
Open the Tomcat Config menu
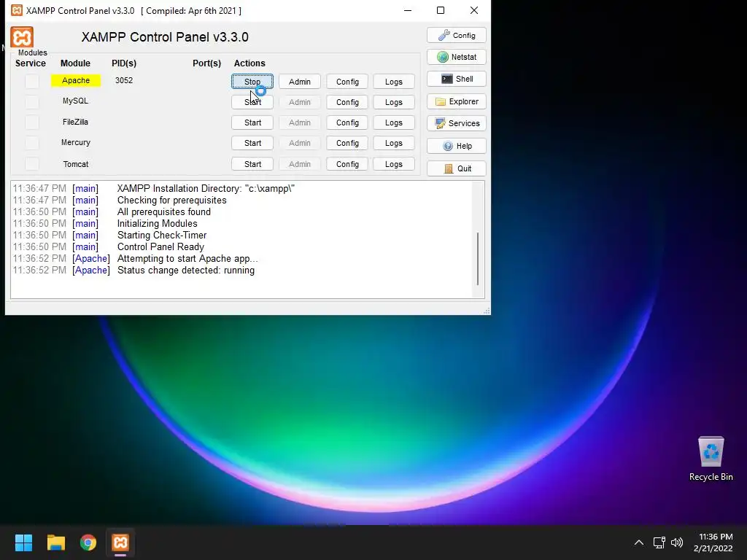(347, 164)
